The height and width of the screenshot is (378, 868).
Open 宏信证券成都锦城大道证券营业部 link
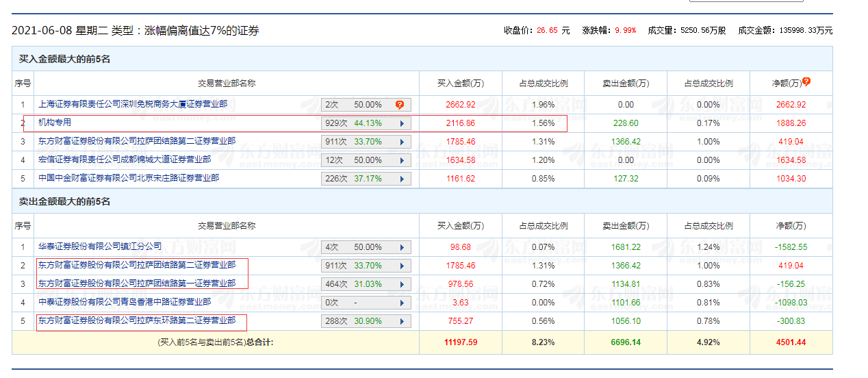[x=124, y=160]
